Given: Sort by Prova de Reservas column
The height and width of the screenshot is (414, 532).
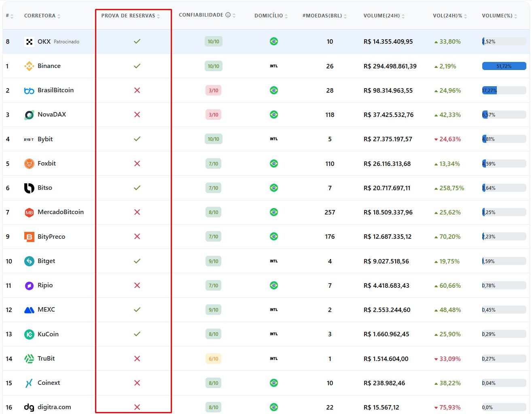Looking at the screenshot, I should pyautogui.click(x=159, y=16).
